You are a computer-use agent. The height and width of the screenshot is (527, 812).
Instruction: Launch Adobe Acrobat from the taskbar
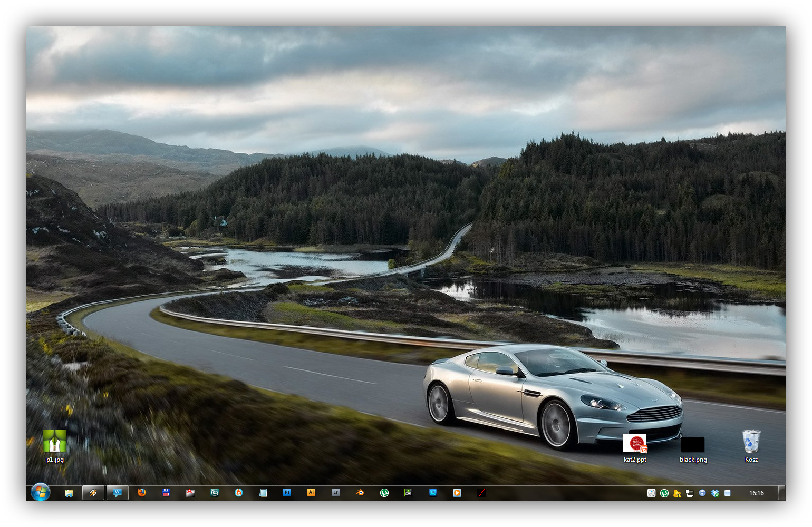(190, 493)
